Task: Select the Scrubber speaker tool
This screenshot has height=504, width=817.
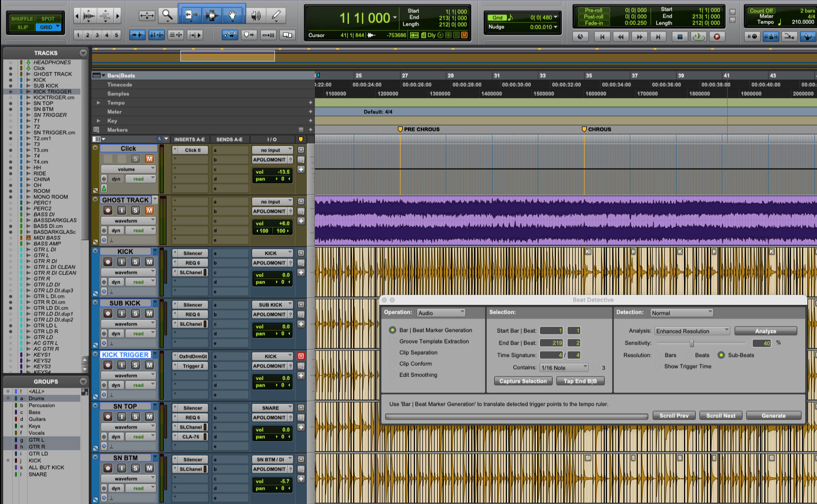Action: click(256, 15)
